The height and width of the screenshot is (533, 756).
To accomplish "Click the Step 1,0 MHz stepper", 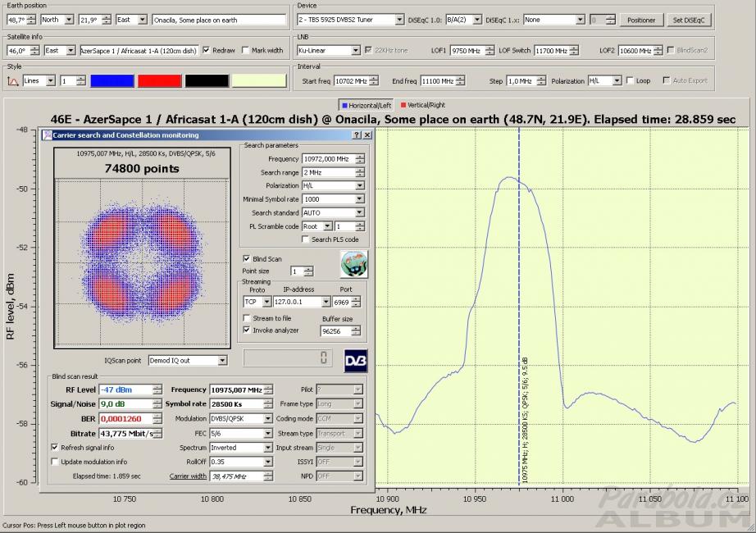I will (541, 81).
